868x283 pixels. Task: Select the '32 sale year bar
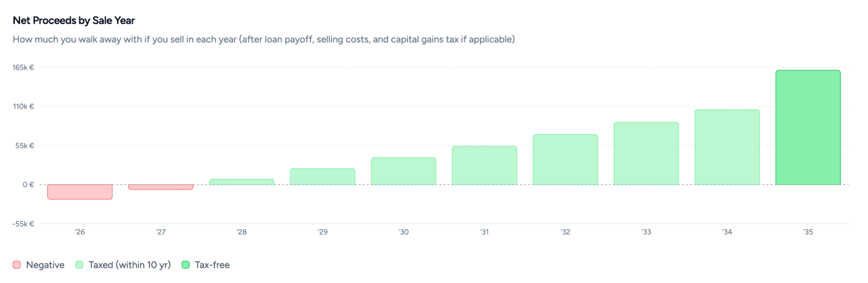click(565, 159)
